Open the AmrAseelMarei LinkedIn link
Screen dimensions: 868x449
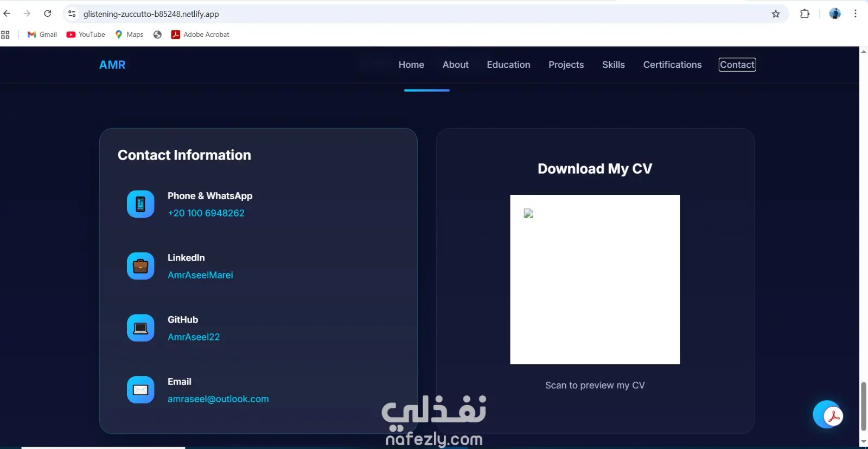click(x=200, y=275)
